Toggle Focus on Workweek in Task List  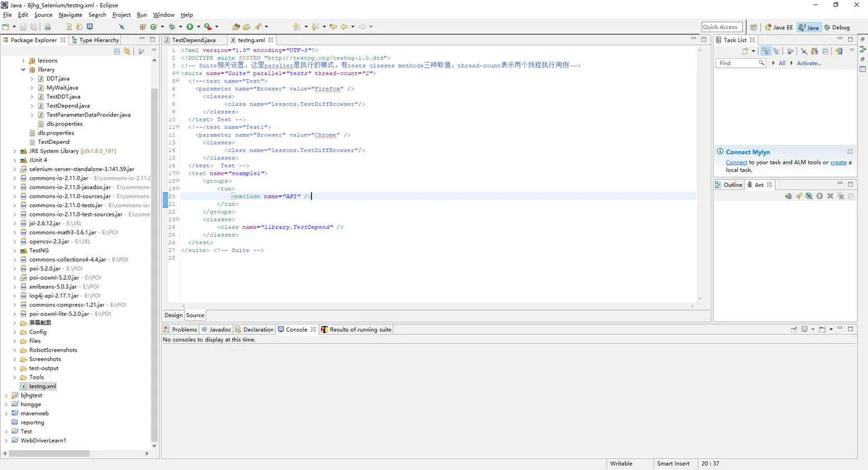point(790,51)
